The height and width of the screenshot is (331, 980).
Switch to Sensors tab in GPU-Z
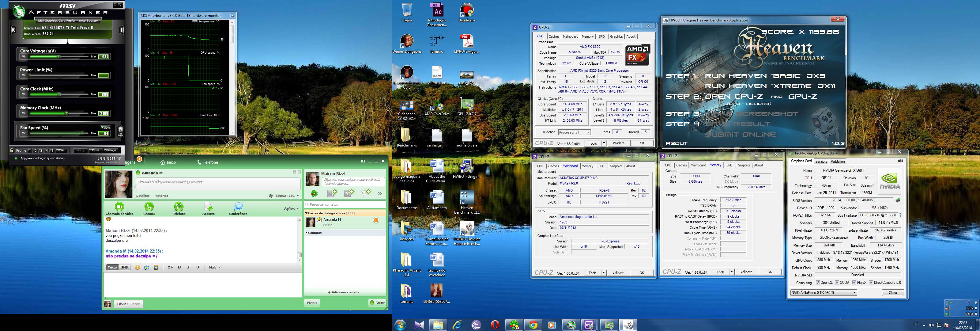(821, 162)
